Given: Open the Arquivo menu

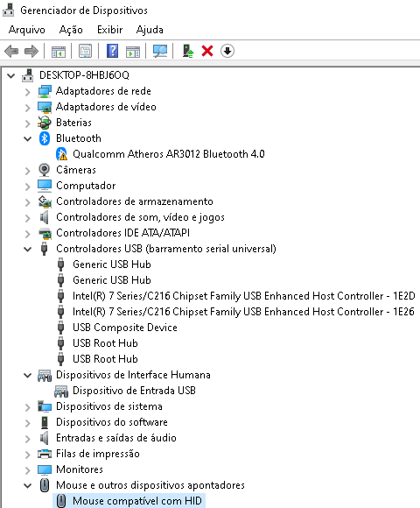Looking at the screenshot, I should point(27,30).
